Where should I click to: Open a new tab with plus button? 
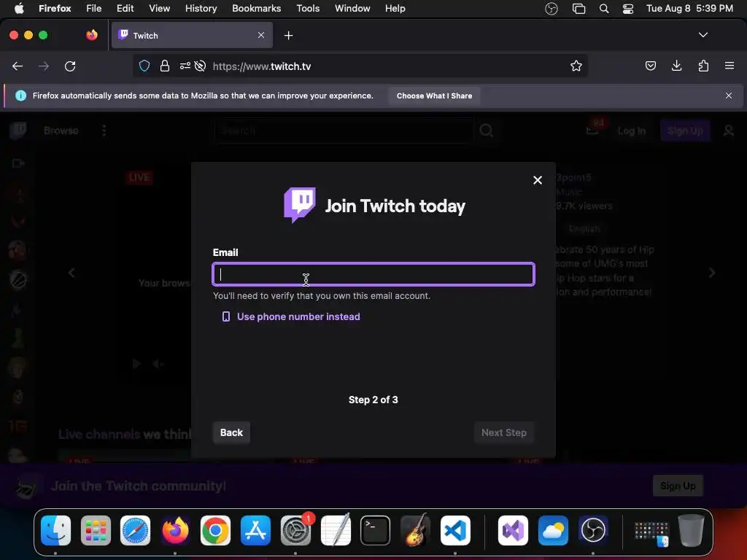click(x=288, y=35)
